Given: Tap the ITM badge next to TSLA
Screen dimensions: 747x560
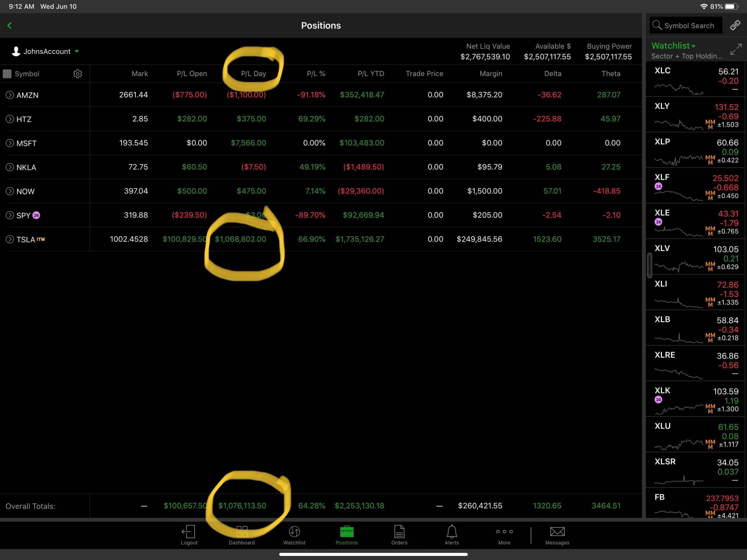Looking at the screenshot, I should tap(41, 239).
